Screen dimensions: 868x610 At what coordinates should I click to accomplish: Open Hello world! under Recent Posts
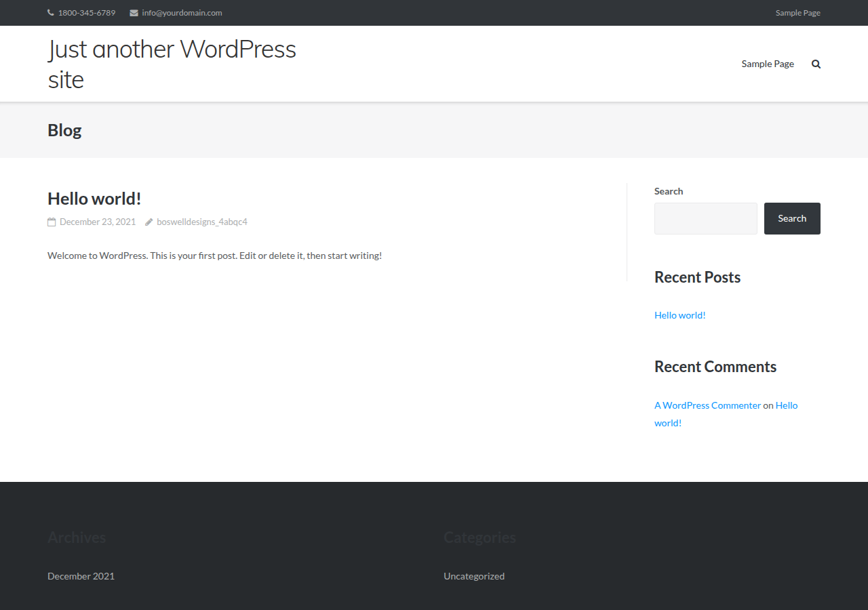click(x=680, y=315)
